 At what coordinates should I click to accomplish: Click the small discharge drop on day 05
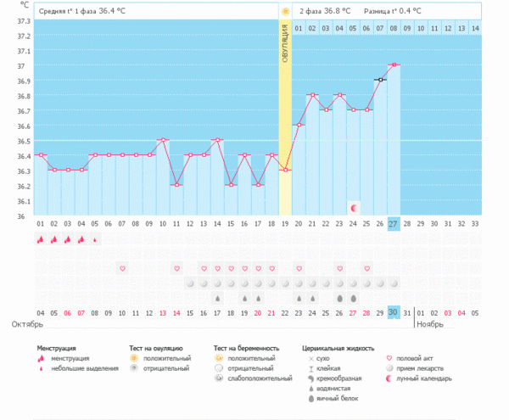coord(94,240)
